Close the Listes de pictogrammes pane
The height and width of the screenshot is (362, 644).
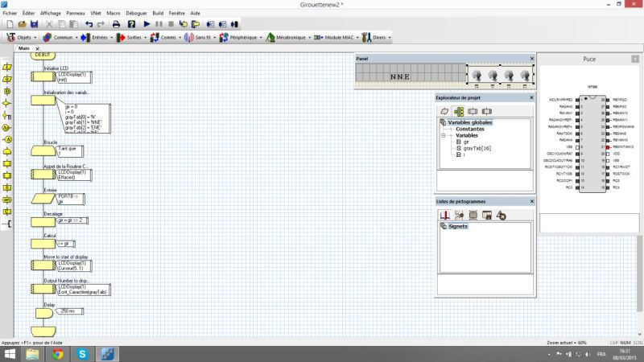tap(531, 202)
